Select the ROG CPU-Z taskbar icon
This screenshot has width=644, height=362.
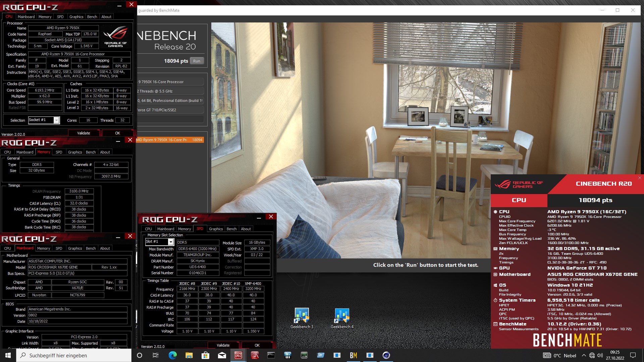(x=238, y=355)
